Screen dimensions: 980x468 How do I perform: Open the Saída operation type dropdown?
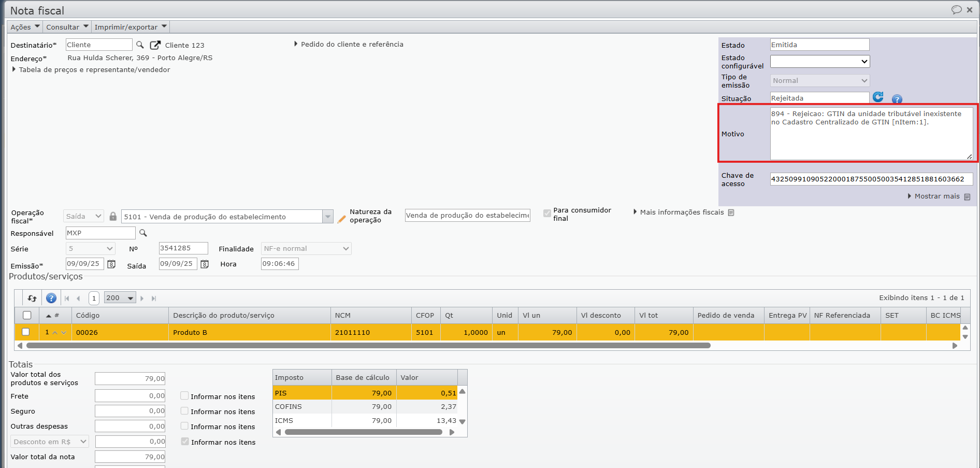[83, 217]
